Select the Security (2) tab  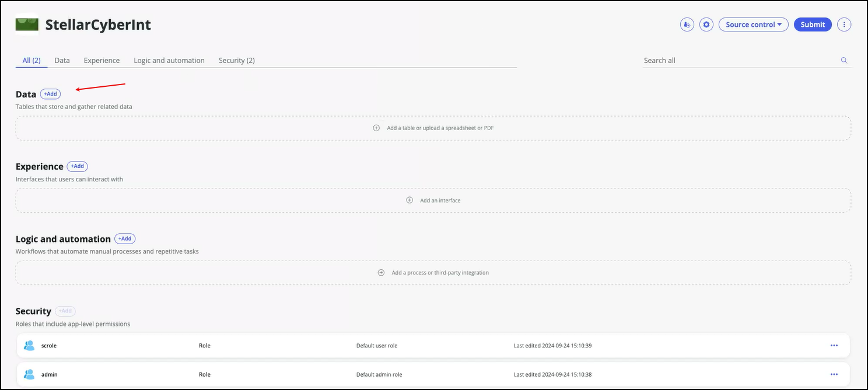tap(236, 61)
